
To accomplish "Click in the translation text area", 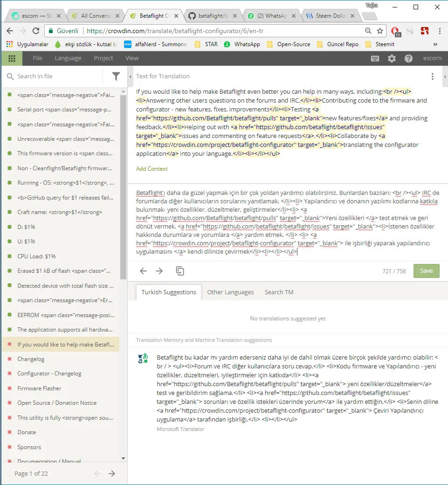I will [x=288, y=222].
